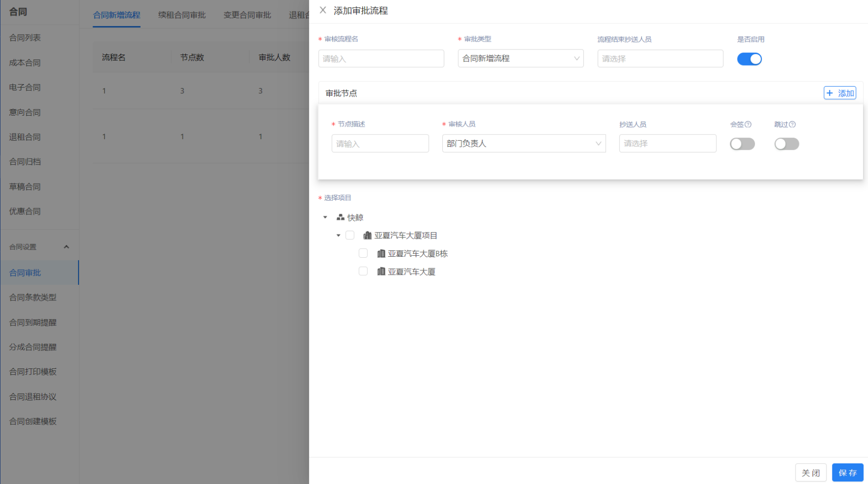
Task: Open the 审批类型 dropdown
Action: pyautogui.click(x=520, y=59)
